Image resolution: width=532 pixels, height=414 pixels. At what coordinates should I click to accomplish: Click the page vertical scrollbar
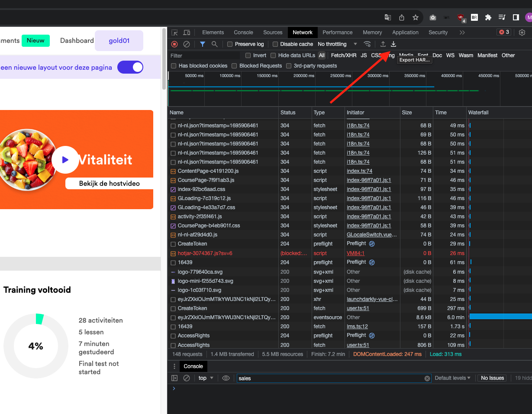(x=164, y=58)
